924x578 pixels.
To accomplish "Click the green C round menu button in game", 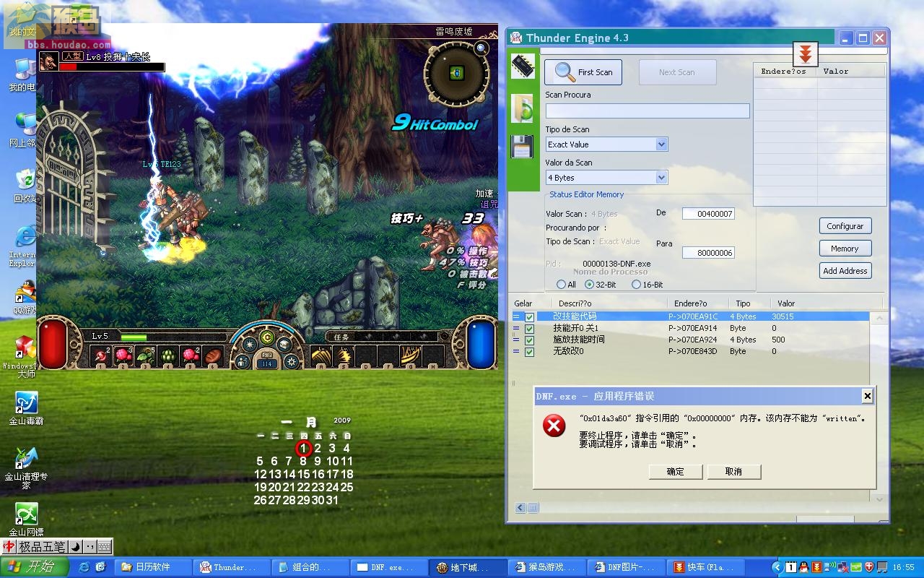I will (267, 337).
